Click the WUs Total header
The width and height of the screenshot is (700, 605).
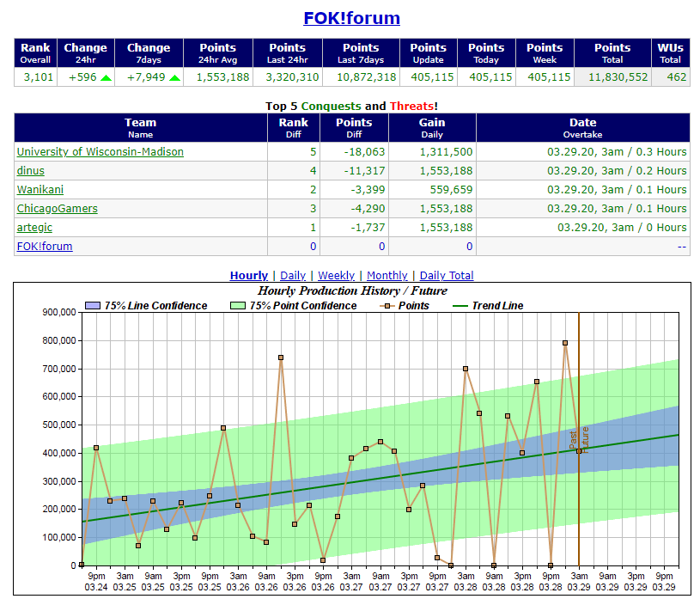(671, 53)
